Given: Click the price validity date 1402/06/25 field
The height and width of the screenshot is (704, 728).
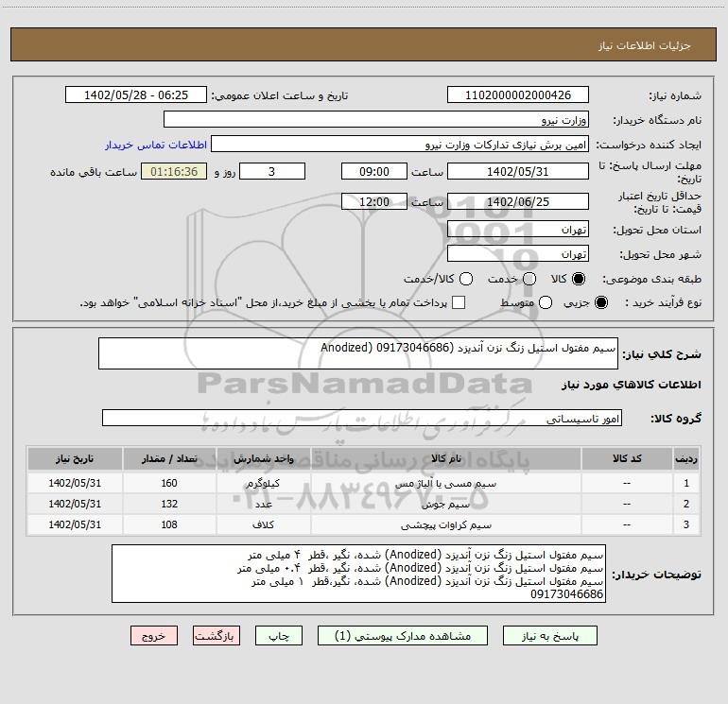Looking at the screenshot, I should click(518, 201).
